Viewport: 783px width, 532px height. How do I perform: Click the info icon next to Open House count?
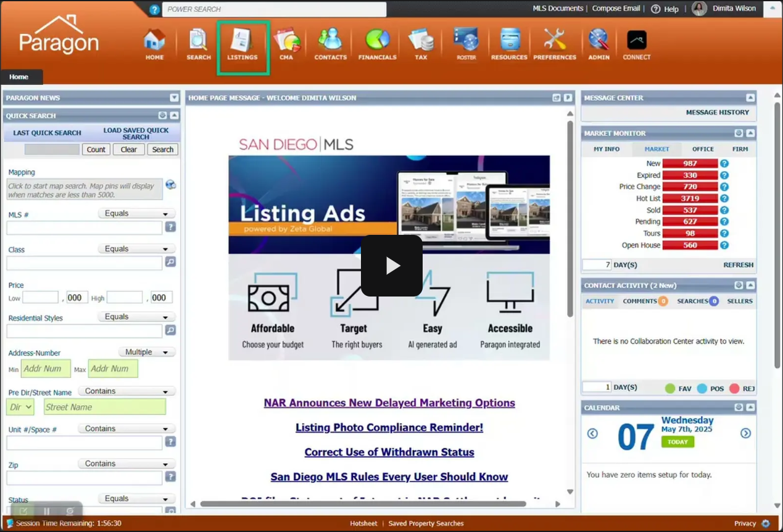(x=724, y=245)
